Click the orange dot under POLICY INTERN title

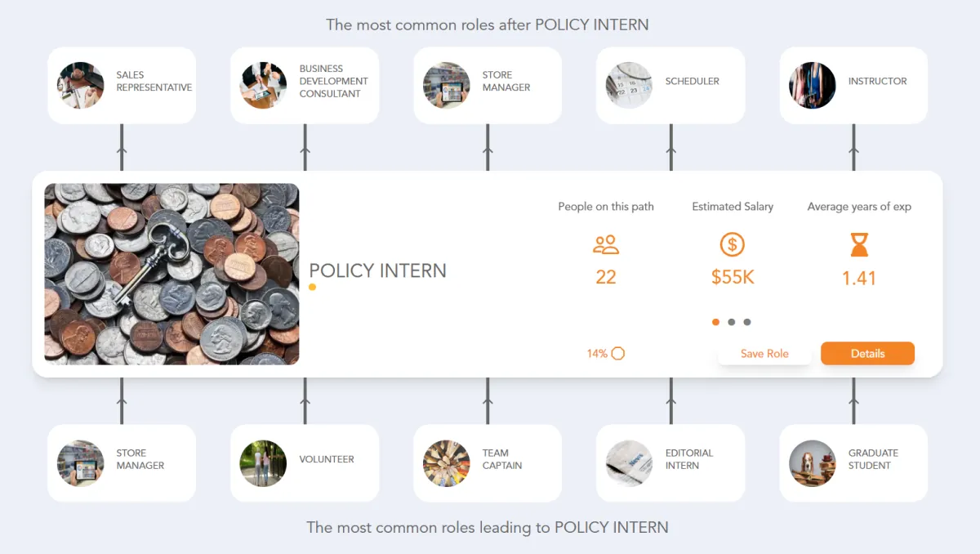(311, 287)
